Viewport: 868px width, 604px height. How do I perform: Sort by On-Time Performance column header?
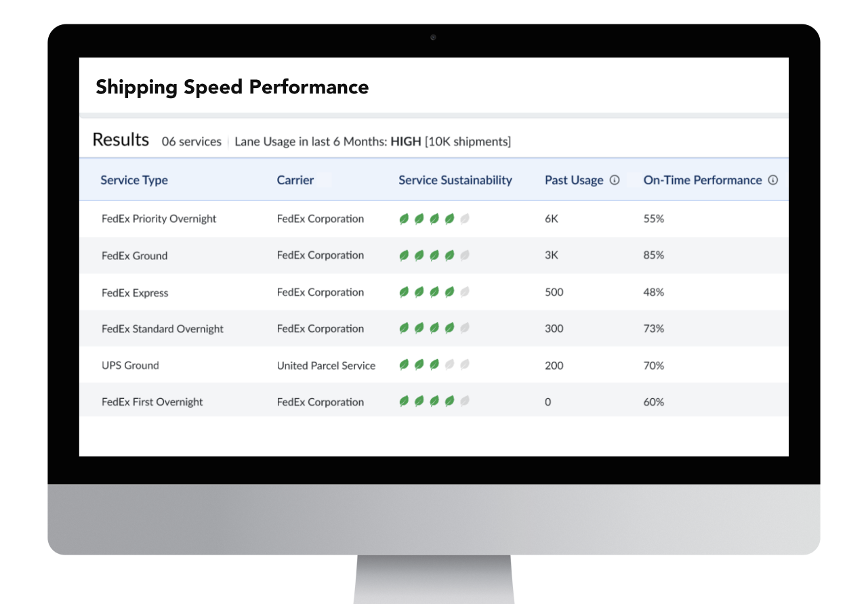[x=703, y=180]
